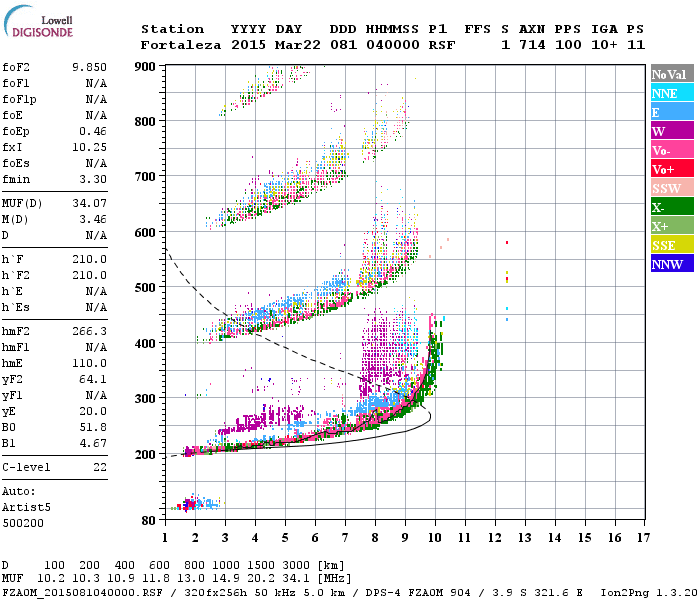This screenshot has width=700, height=600.
Task: Click the RSF value under P1
Action: coord(442,45)
